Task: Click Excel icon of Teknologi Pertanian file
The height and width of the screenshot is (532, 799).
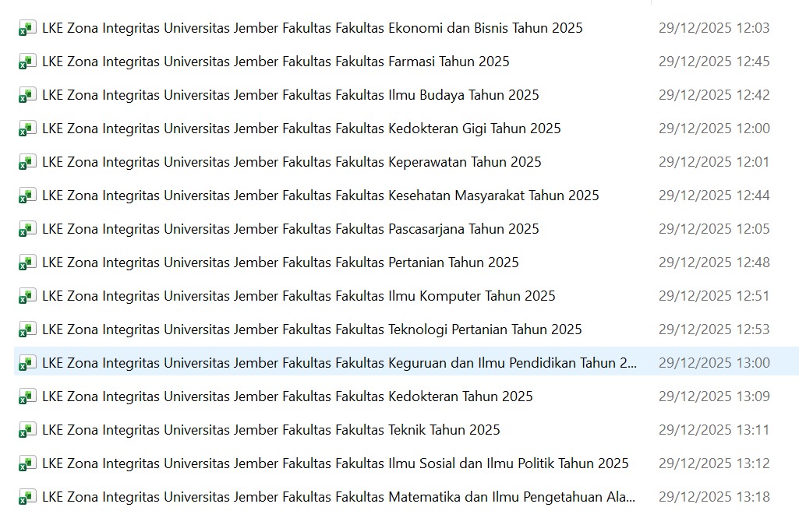Action: 27,330
